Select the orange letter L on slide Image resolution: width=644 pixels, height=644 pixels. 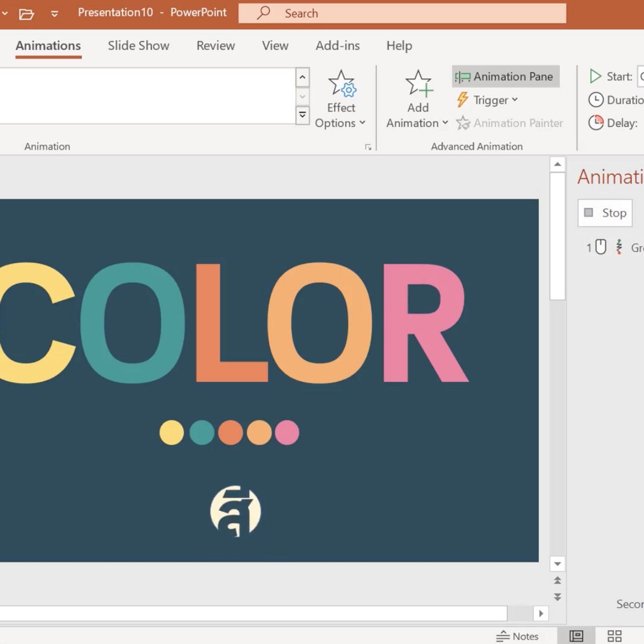click(x=231, y=323)
